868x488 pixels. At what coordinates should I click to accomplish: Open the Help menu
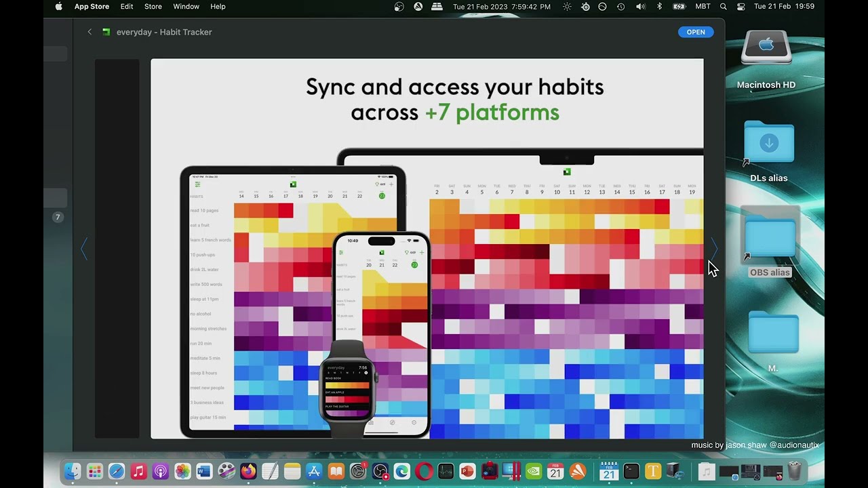coord(218,7)
